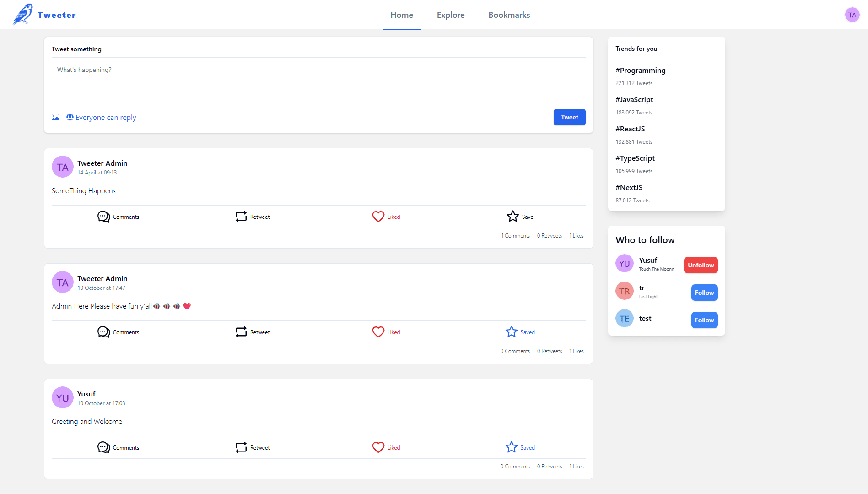The image size is (868, 494).
Task: Open the #ReactJS trend
Action: [630, 129]
